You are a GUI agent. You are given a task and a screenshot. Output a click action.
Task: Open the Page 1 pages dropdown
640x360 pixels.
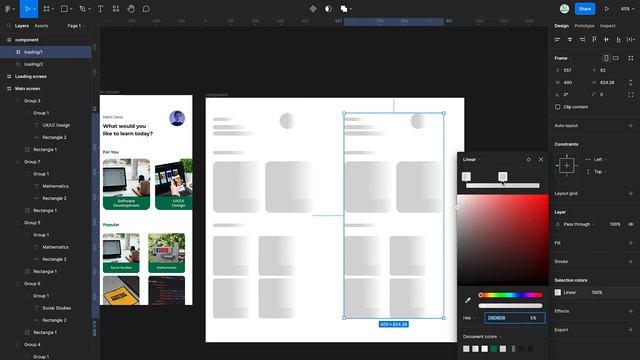[76, 26]
